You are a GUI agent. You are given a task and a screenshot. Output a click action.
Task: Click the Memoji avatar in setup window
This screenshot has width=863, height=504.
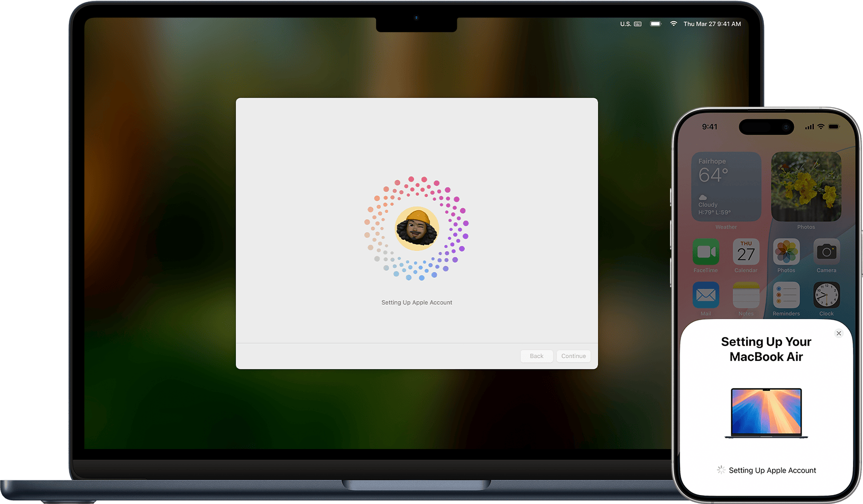[417, 229]
